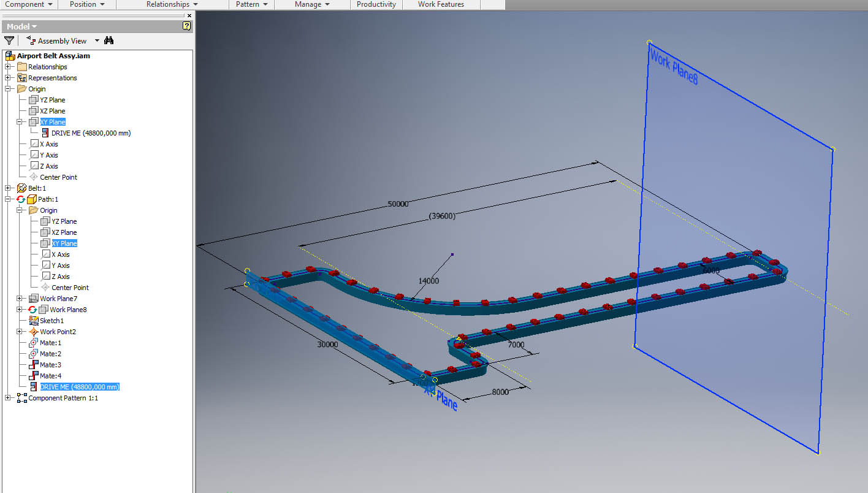Expand the Work Point2 node
The width and height of the screenshot is (868, 493).
(20, 332)
